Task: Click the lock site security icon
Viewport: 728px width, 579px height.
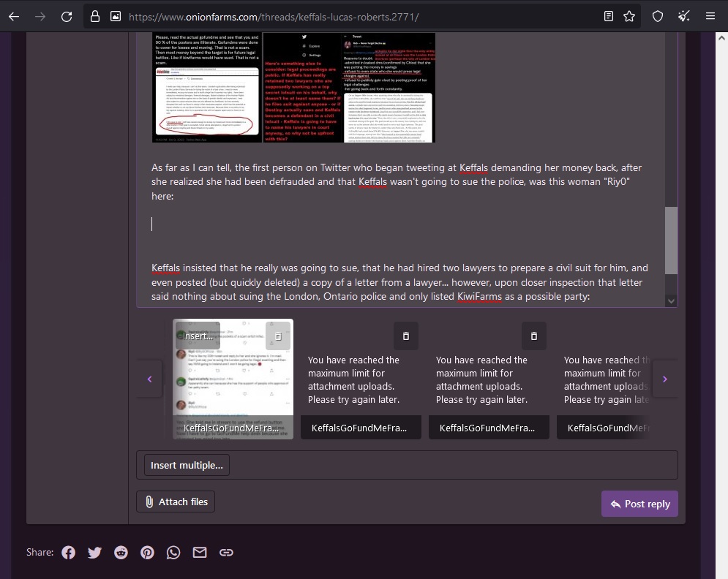Action: pos(95,16)
